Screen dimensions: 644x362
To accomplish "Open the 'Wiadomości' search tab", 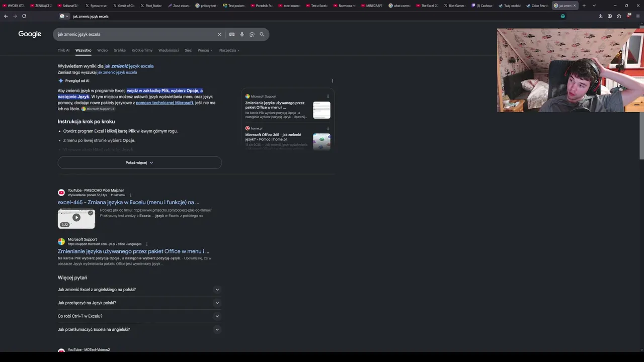I will pyautogui.click(x=169, y=50).
